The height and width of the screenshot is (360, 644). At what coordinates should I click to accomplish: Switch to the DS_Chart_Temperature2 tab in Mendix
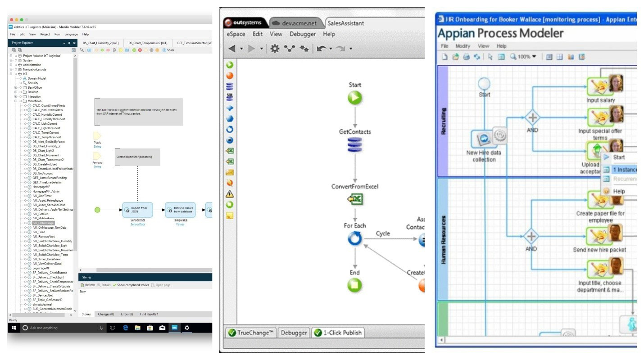point(148,43)
